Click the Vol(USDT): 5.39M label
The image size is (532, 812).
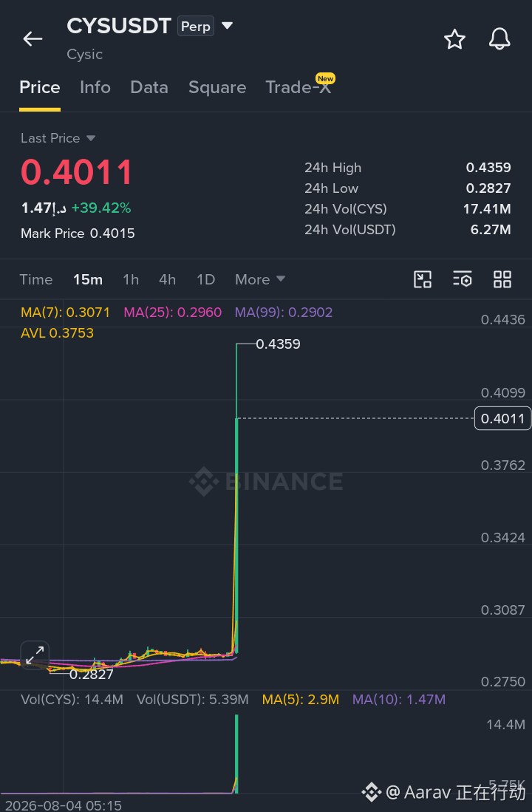point(192,700)
